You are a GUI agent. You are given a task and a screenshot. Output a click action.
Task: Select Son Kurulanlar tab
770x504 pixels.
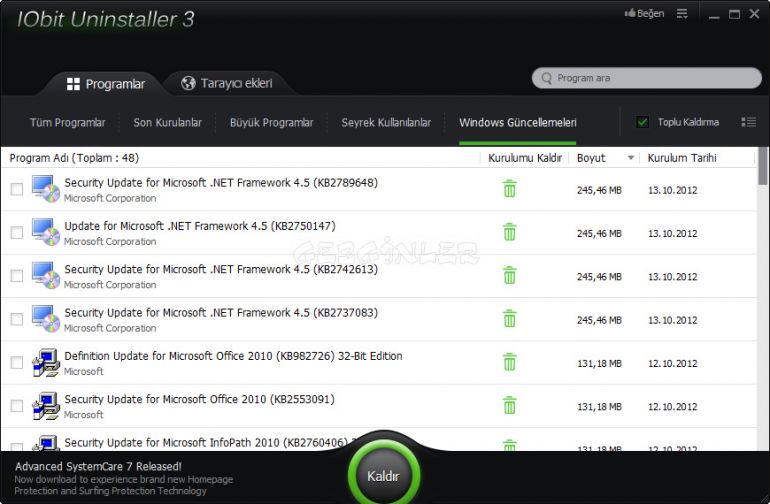click(x=167, y=122)
